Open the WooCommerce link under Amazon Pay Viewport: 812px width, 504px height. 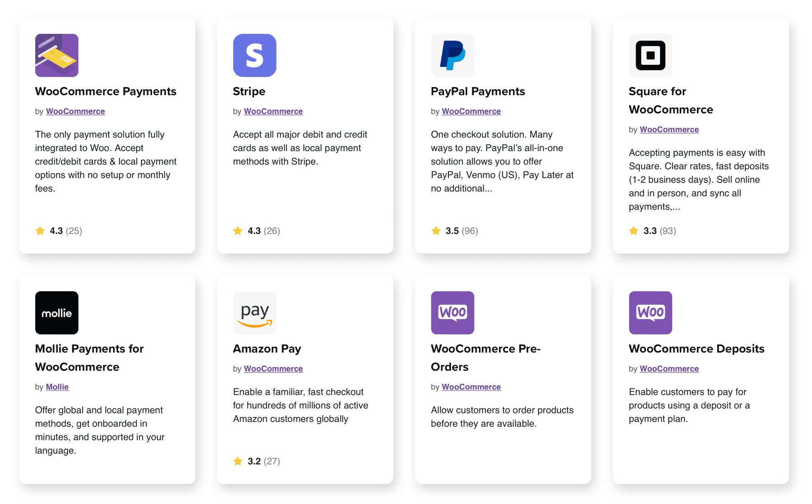(273, 368)
